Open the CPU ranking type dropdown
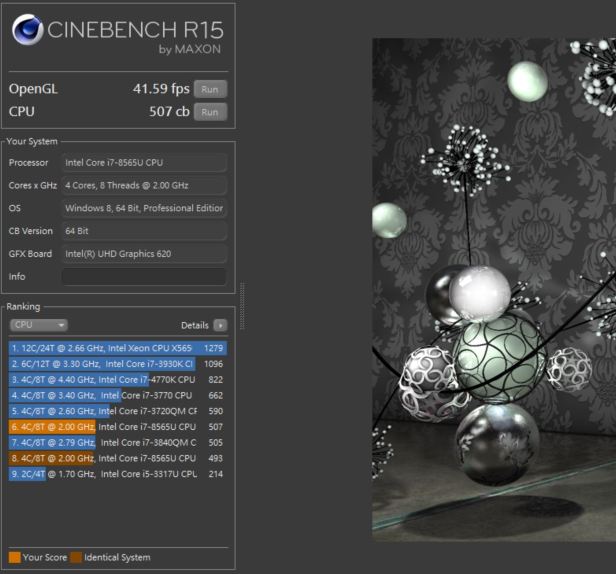The image size is (616, 574). [38, 325]
